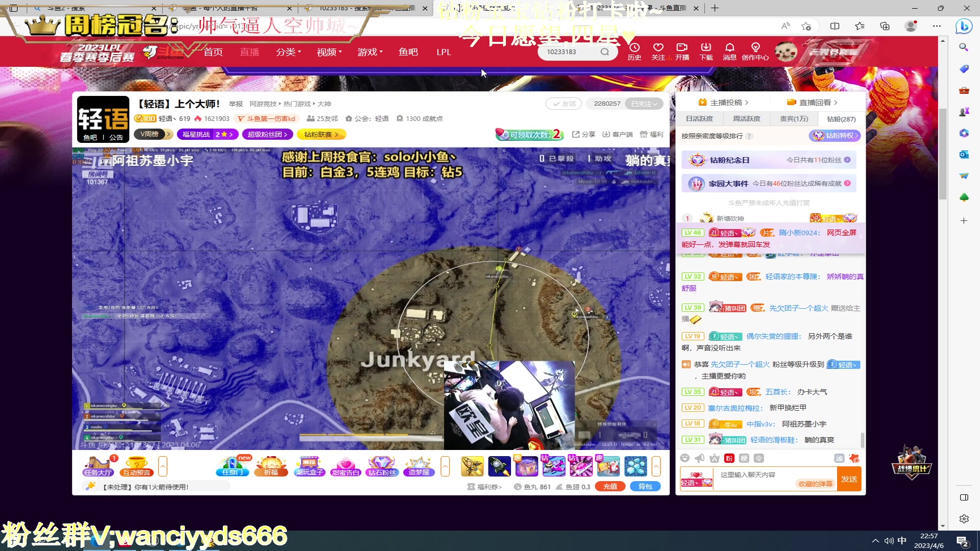The image size is (980, 551).
Task: Click the red 粉 fan badge icon
Action: point(729,458)
